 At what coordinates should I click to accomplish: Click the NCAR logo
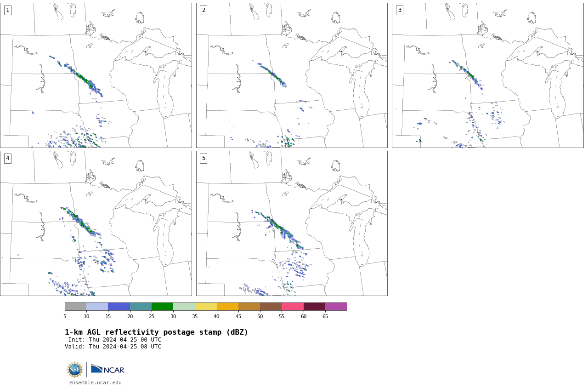[107, 369]
